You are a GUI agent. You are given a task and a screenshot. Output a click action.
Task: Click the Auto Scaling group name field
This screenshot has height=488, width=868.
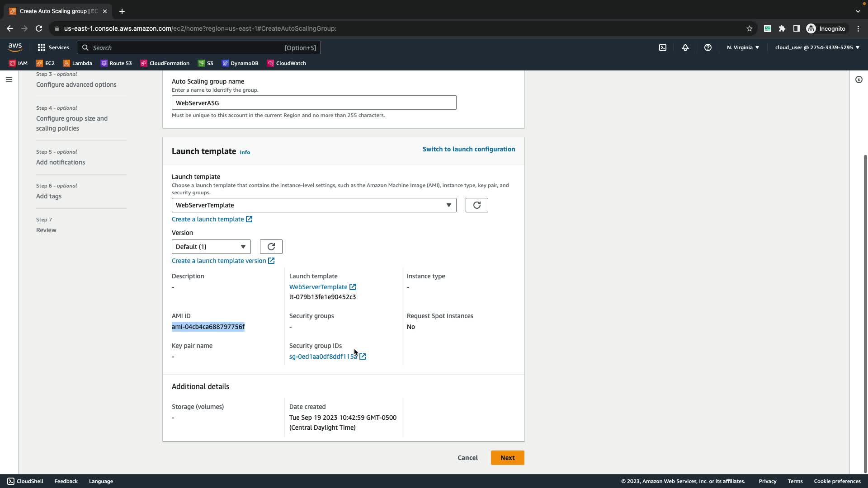[314, 103]
